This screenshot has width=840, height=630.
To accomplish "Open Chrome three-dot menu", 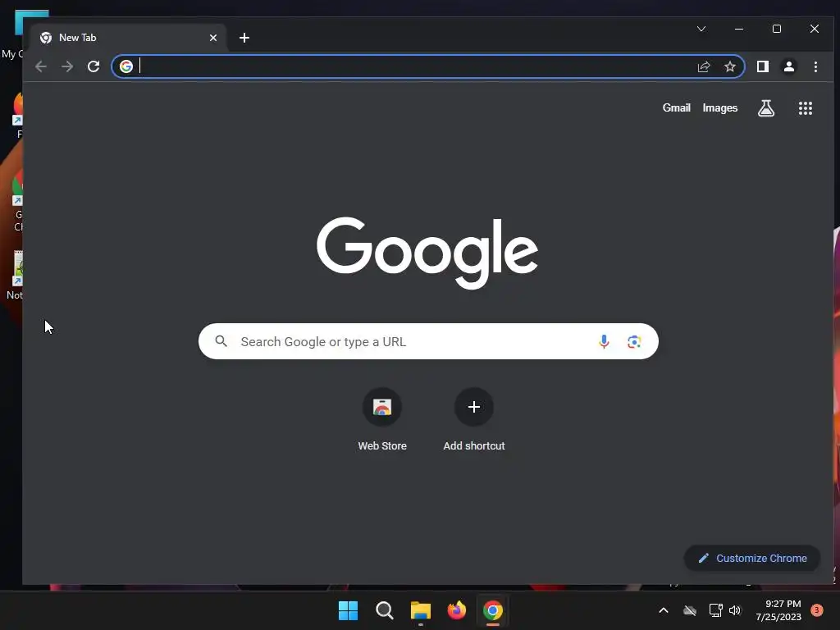I will click(x=815, y=66).
